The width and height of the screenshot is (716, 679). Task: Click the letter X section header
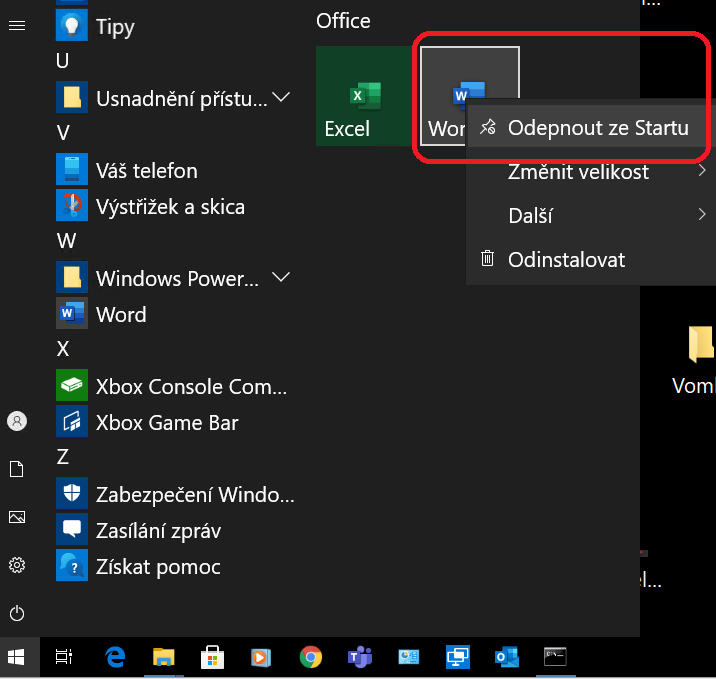click(x=63, y=349)
